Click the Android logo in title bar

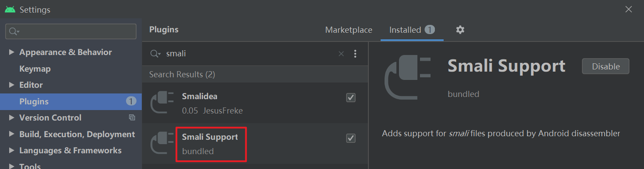coord(10,9)
